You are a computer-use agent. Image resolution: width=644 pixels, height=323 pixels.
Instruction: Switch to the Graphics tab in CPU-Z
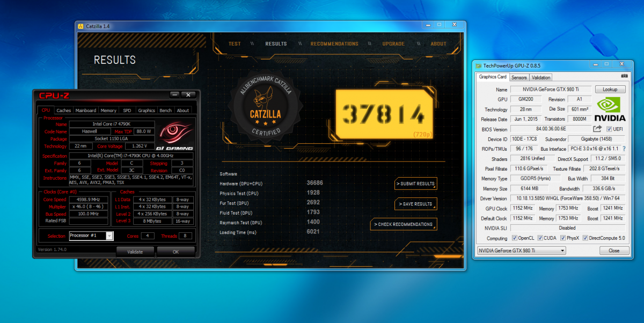tap(146, 111)
